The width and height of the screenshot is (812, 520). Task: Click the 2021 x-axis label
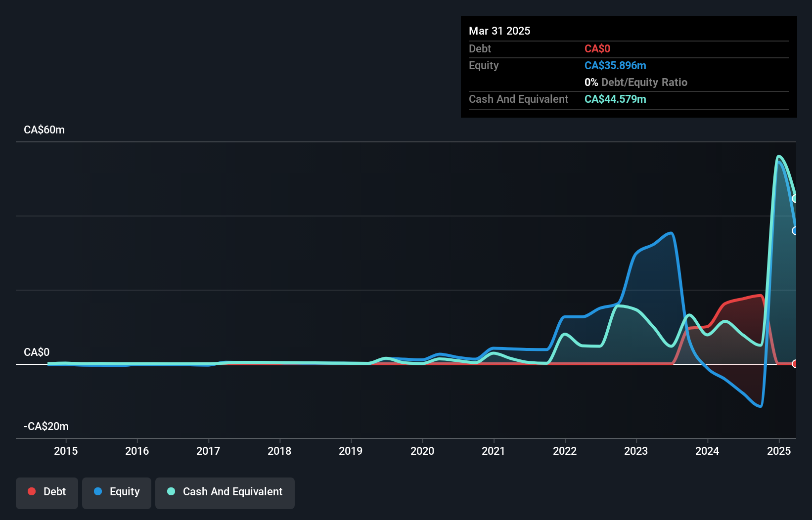tap(494, 451)
